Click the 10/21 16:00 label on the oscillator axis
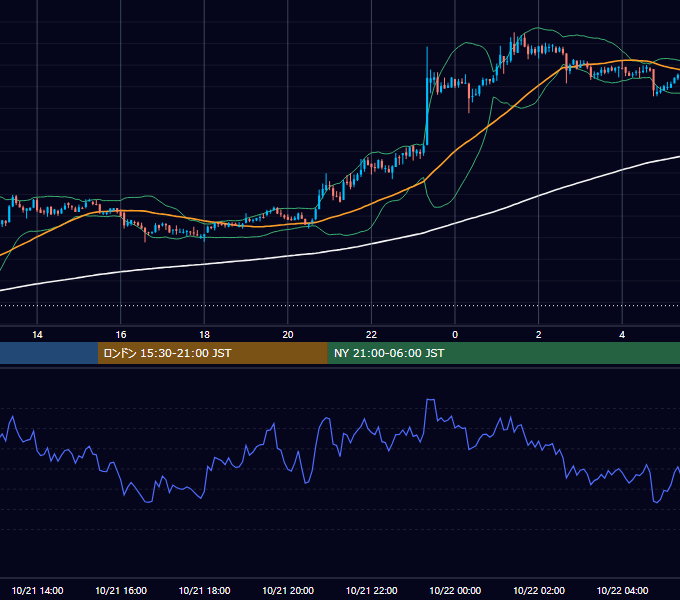Screen dimensions: 680x600 pos(121,590)
